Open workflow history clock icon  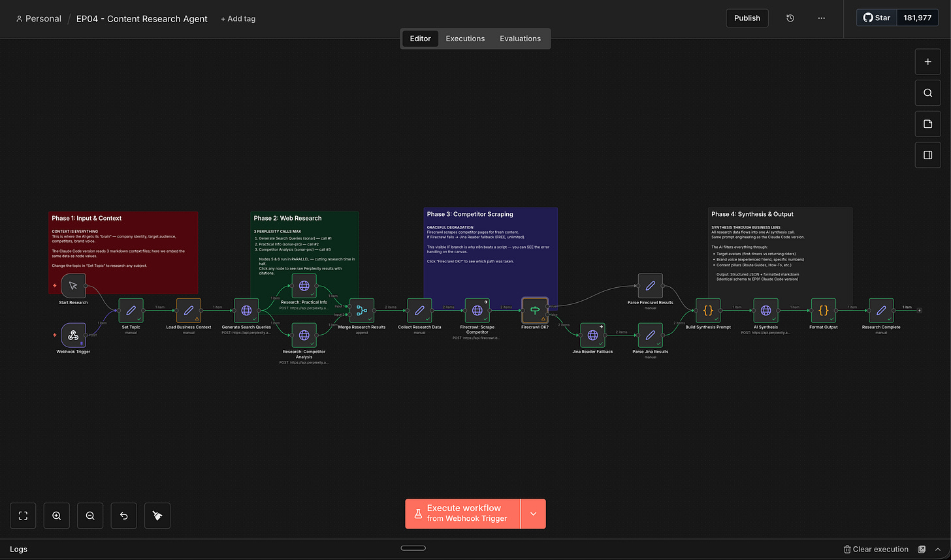790,18
